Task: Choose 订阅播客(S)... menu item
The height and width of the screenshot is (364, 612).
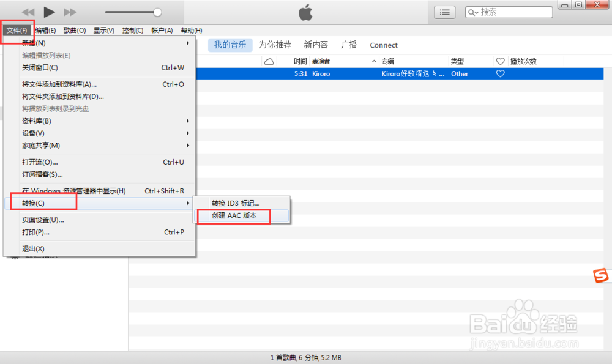Action: (x=100, y=174)
